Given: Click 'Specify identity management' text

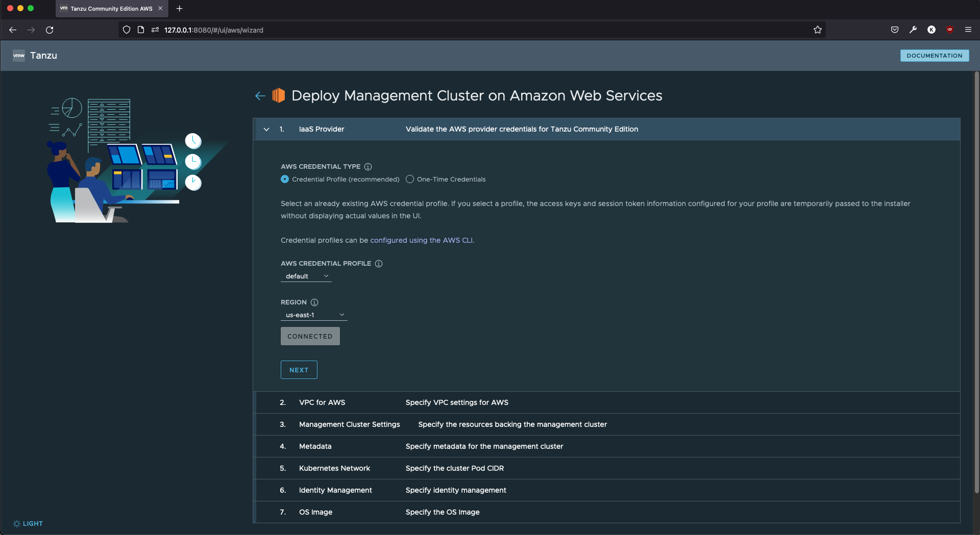Looking at the screenshot, I should 456,491.
